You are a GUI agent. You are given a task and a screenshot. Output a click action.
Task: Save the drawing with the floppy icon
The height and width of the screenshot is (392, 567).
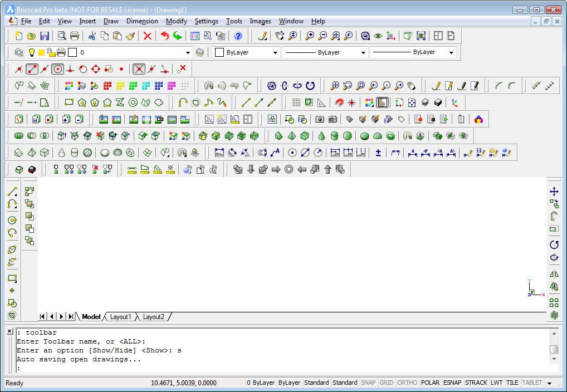[x=45, y=36]
